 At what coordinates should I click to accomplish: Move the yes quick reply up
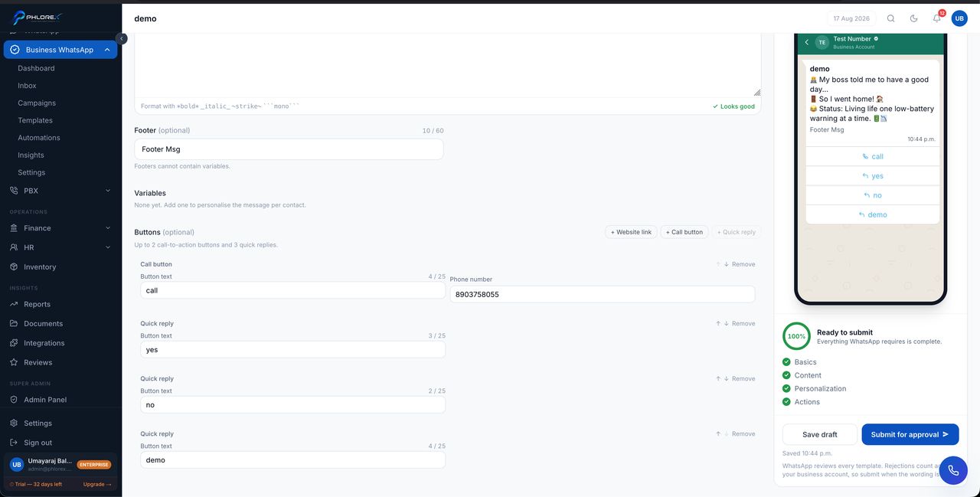pyautogui.click(x=718, y=323)
